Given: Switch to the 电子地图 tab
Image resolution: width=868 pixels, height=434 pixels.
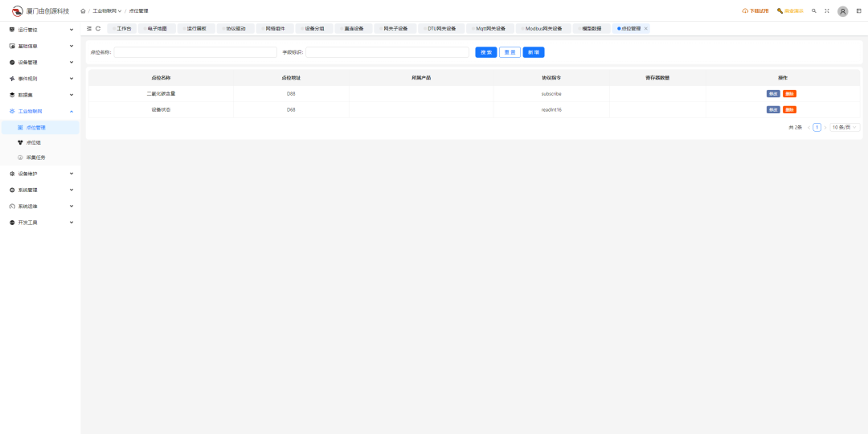Looking at the screenshot, I should click(157, 28).
